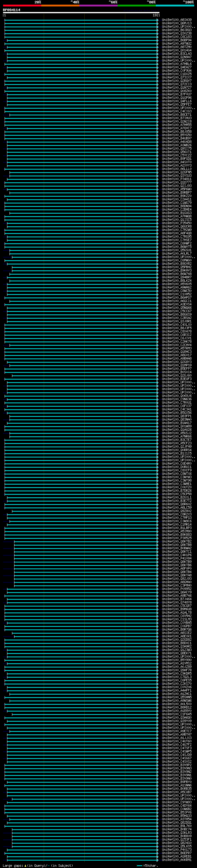Open the UniRef100_Q6MJ13 hit label
197x868 pixels.
pyautogui.click(x=176, y=23)
